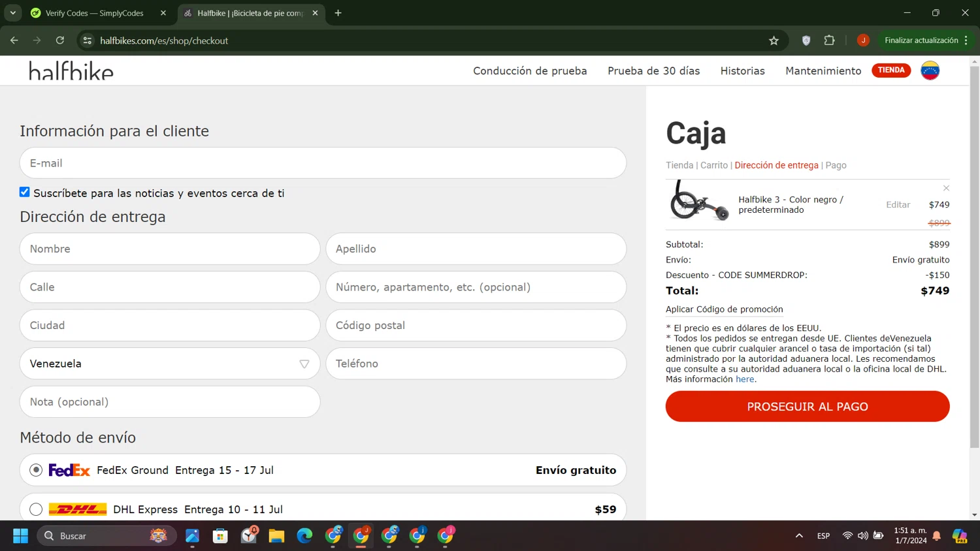Go to the Historias section
This screenshot has width=980, height=551.
coord(742,71)
